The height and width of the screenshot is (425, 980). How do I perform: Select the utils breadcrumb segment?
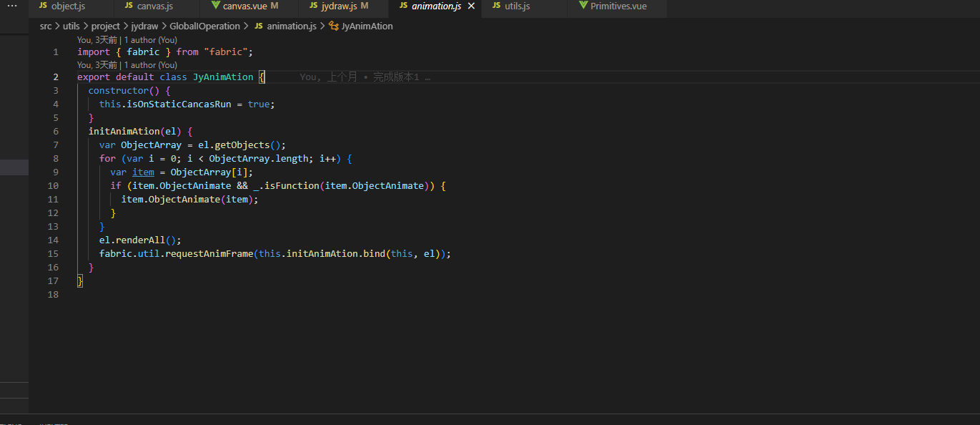(71, 26)
